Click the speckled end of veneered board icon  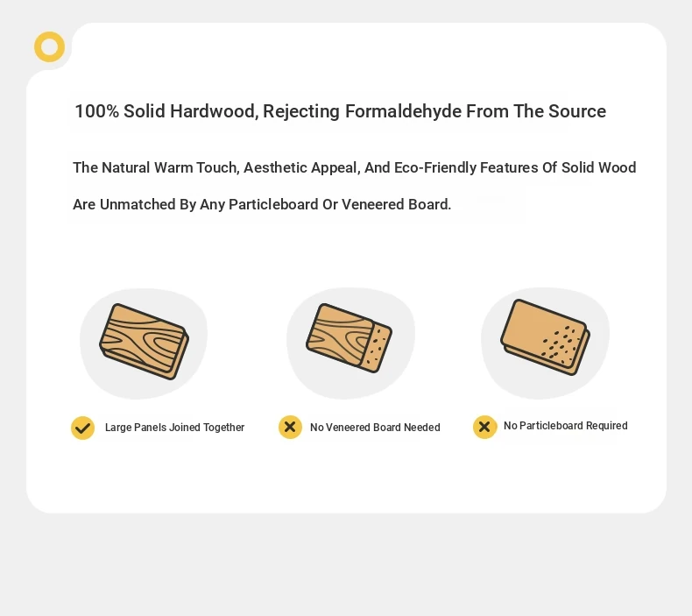(x=378, y=349)
